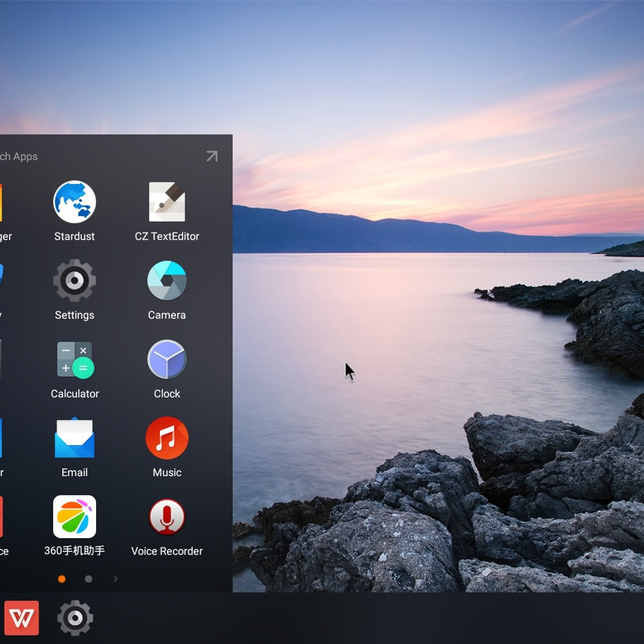Viewport: 644px width, 644px height.
Task: Open the Clock app
Action: pyautogui.click(x=167, y=360)
